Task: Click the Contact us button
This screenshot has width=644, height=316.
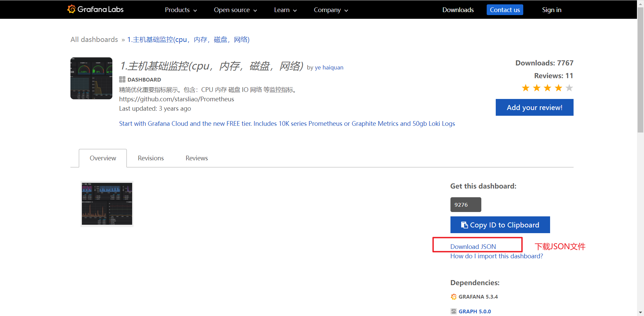Action: pyautogui.click(x=505, y=10)
